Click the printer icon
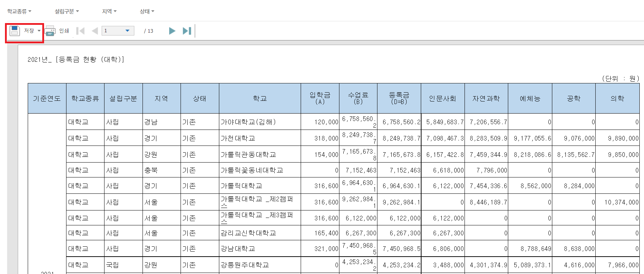 click(x=50, y=31)
